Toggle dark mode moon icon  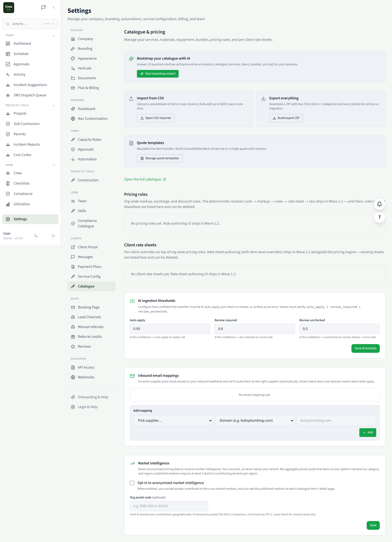tap(36, 236)
